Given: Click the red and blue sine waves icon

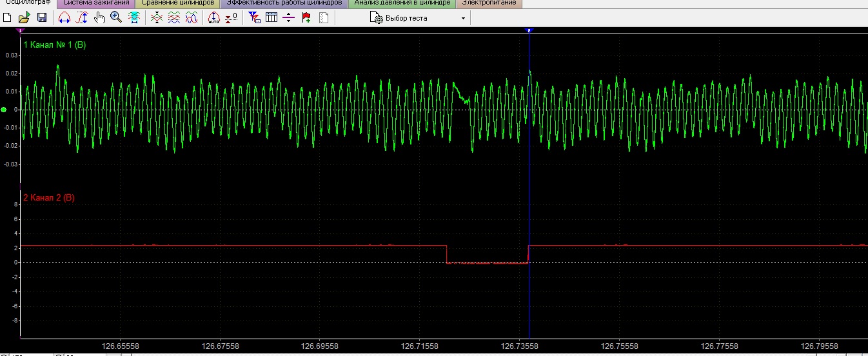Looking at the screenshot, I should click(191, 18).
